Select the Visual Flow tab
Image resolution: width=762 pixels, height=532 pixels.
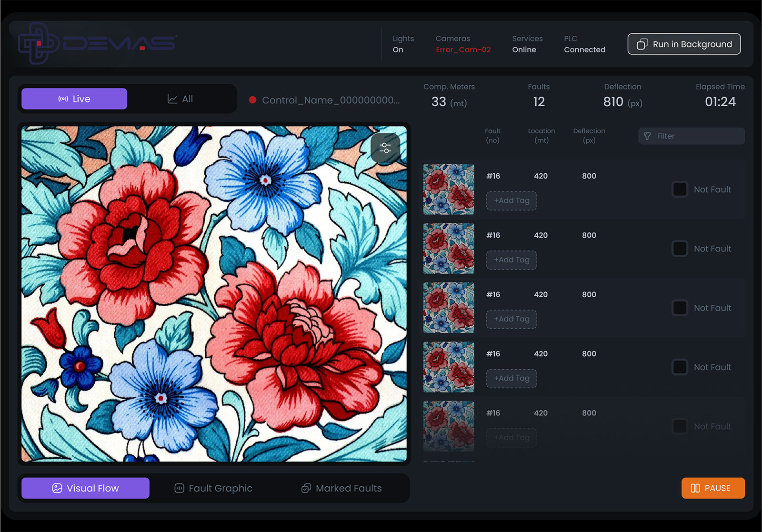[x=86, y=488]
